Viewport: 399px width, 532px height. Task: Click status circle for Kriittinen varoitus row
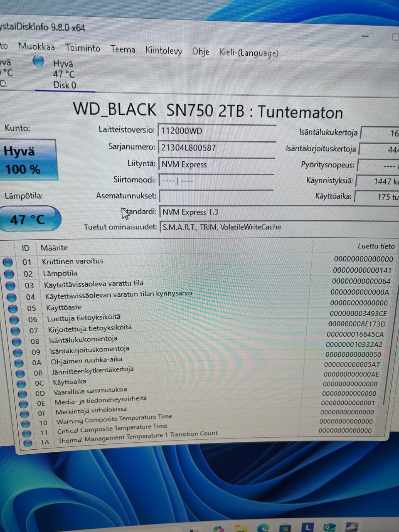[x=7, y=262]
